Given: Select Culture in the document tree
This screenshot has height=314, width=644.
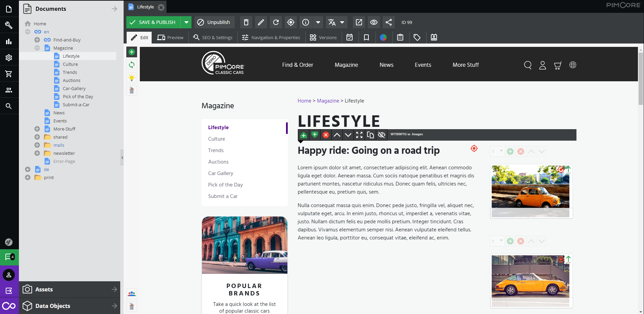Looking at the screenshot, I should [x=70, y=64].
